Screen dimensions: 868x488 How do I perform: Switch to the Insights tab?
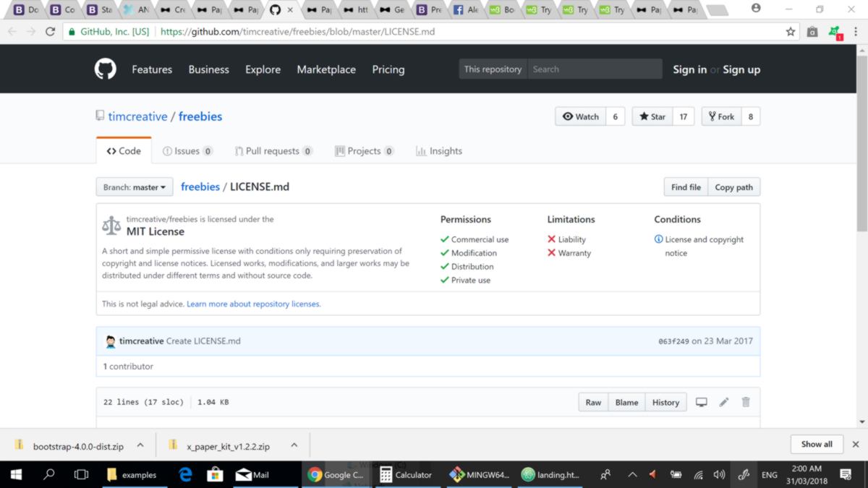439,151
